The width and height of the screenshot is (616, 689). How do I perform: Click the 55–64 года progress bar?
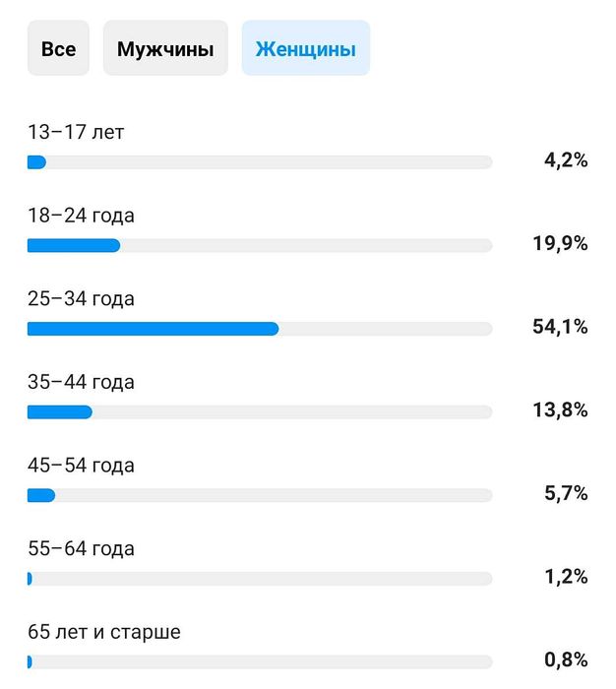click(260, 579)
